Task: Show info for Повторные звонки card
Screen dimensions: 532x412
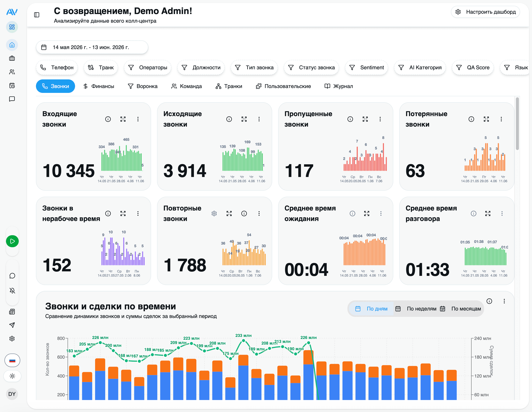Action: point(244,213)
